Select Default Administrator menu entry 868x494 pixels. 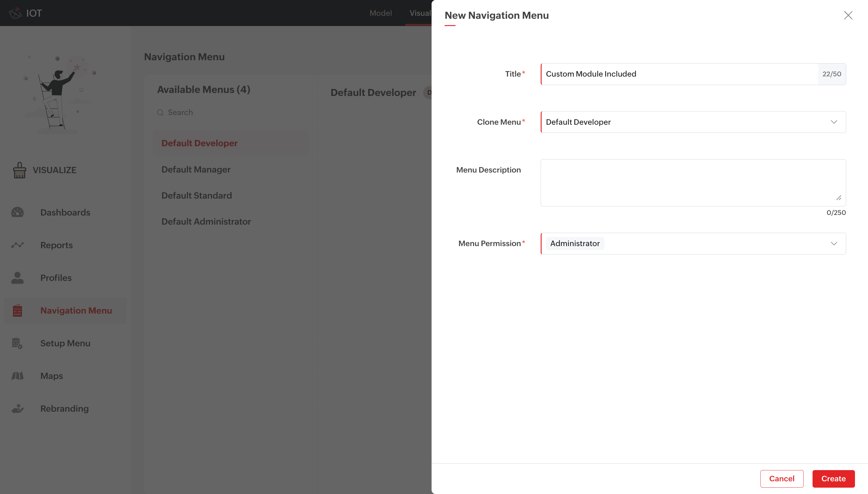coord(206,222)
